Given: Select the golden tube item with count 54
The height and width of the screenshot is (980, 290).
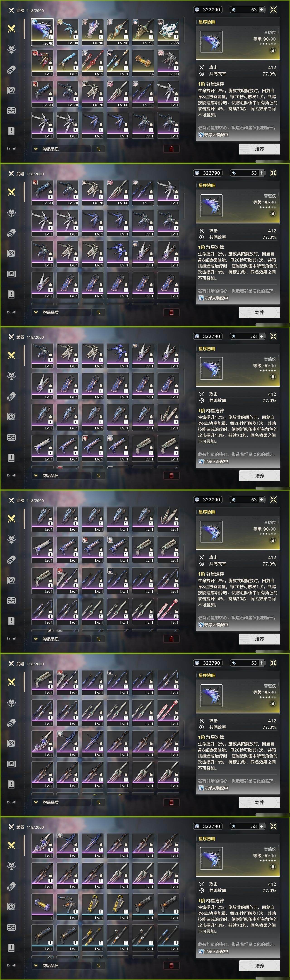Looking at the screenshot, I should 143,63.
